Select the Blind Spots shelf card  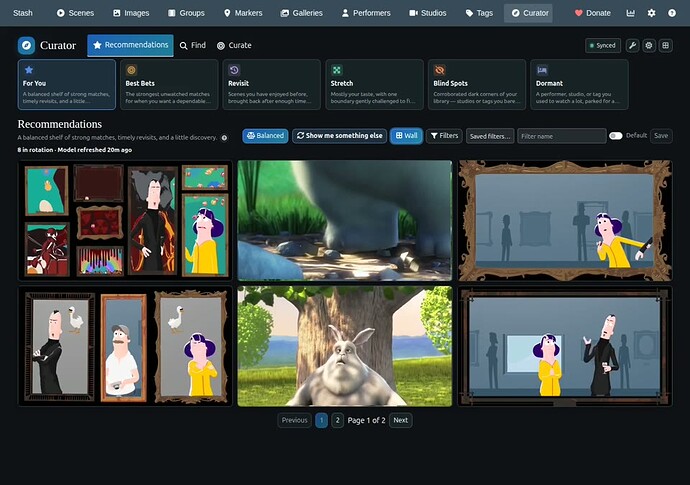[477, 85]
